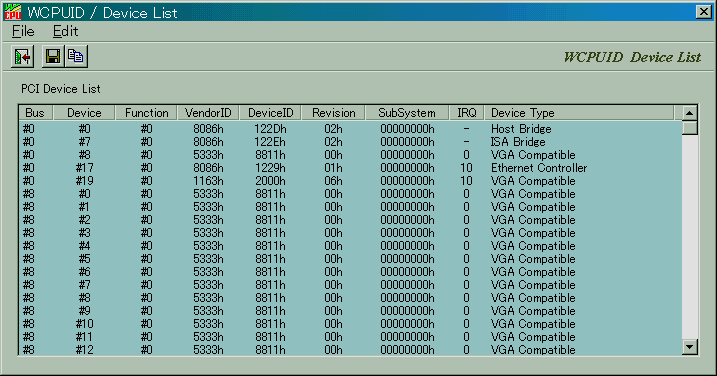Sort by the VendorID column header
The height and width of the screenshot is (376, 717).
208,113
